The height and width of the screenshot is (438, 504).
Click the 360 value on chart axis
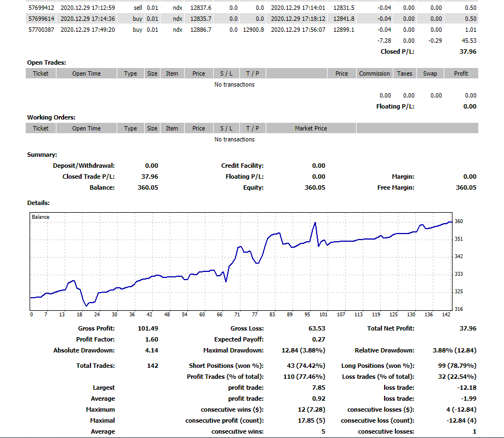point(459,221)
